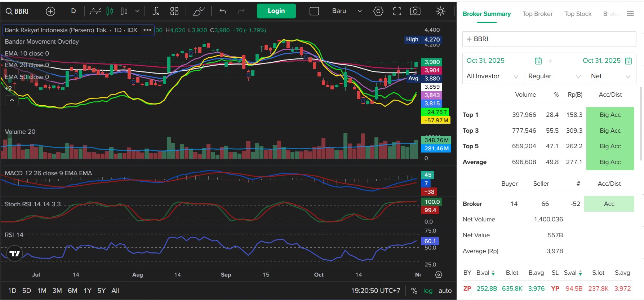Viewport: 644px width, 300px height.
Task: Switch to the Top Broker tab
Action: tap(537, 14)
